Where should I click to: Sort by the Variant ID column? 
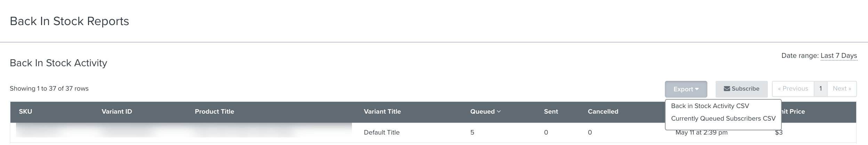pos(116,112)
